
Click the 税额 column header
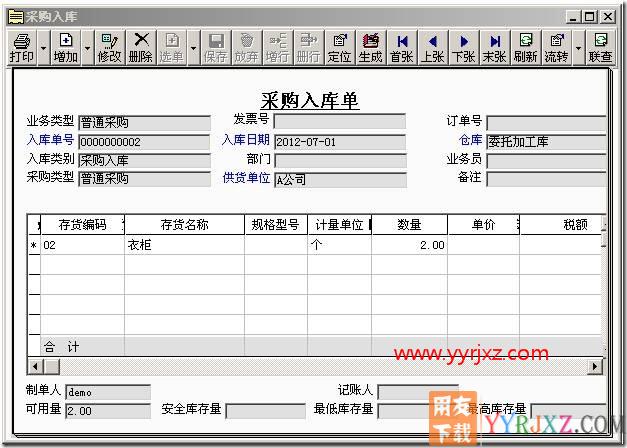(561, 225)
